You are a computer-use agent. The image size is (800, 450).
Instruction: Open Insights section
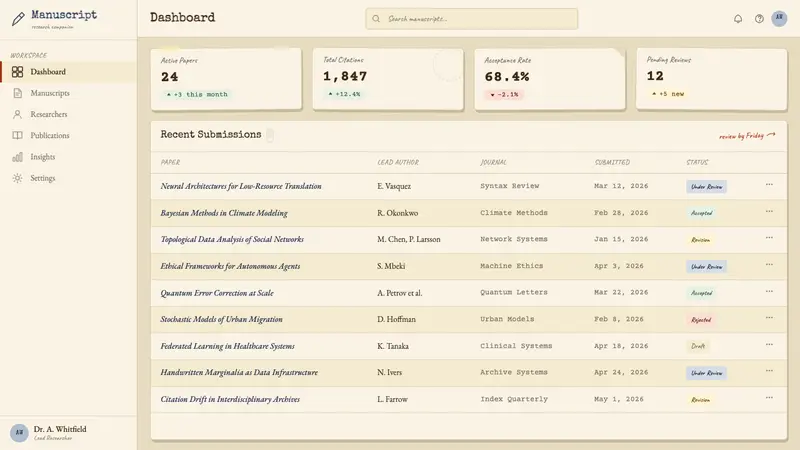(x=69, y=157)
